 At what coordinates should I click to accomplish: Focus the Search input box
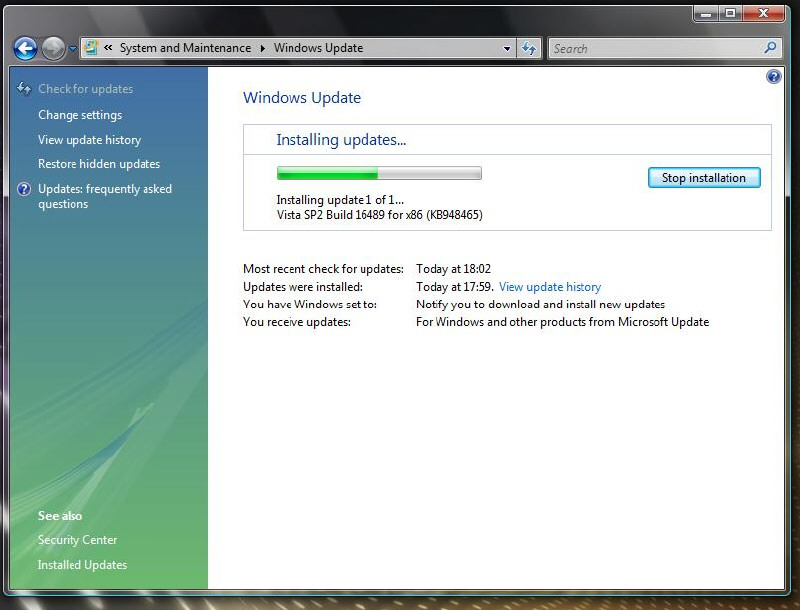click(657, 49)
